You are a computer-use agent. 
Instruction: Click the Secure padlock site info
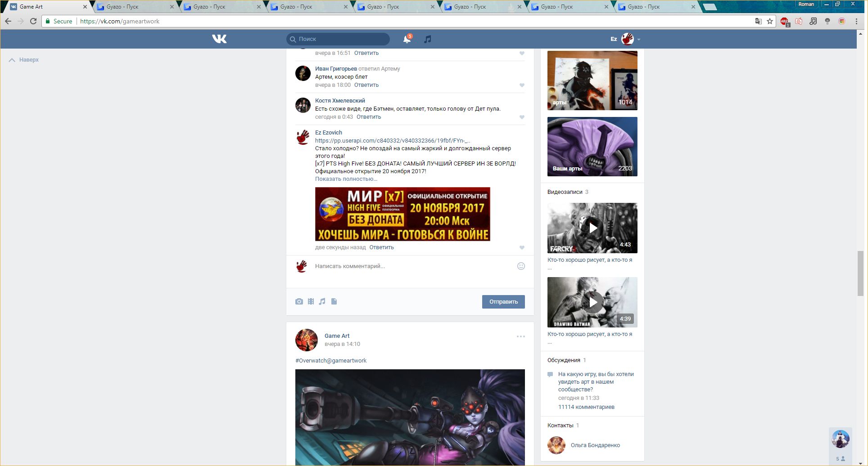(x=59, y=21)
